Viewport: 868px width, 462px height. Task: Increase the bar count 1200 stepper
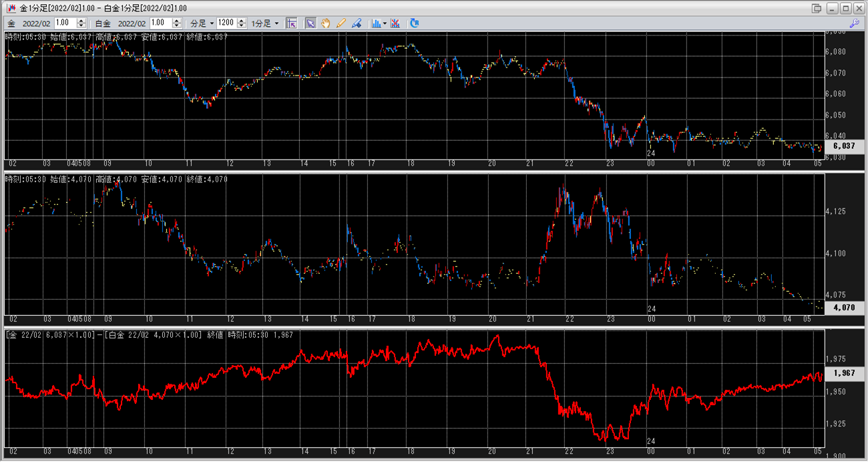pyautogui.click(x=240, y=20)
